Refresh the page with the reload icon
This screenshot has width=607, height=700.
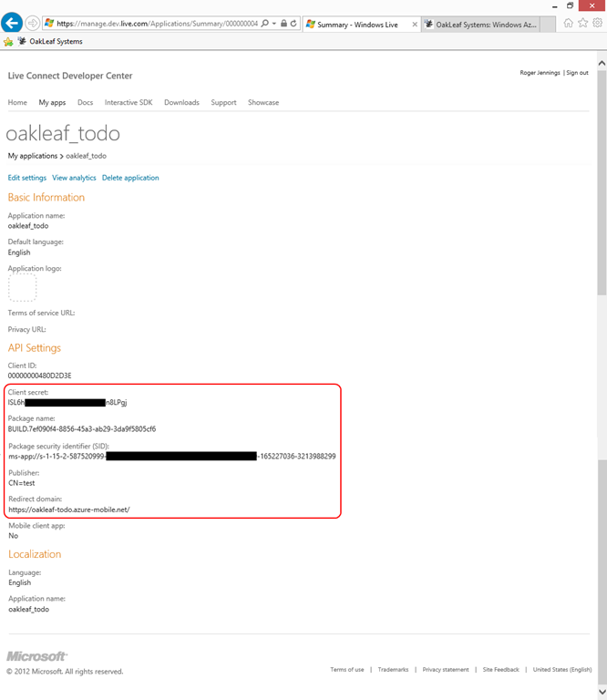click(x=293, y=23)
